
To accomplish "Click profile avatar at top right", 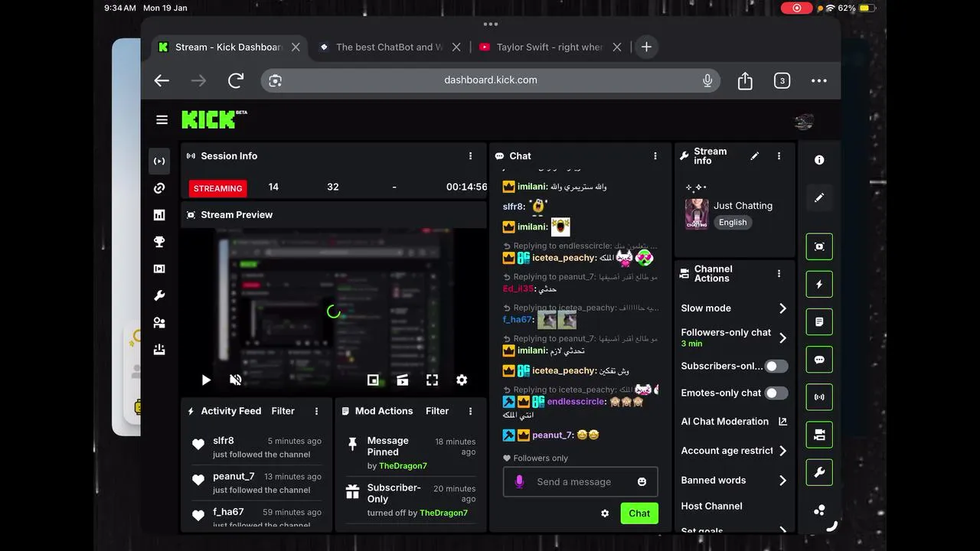I will click(803, 121).
